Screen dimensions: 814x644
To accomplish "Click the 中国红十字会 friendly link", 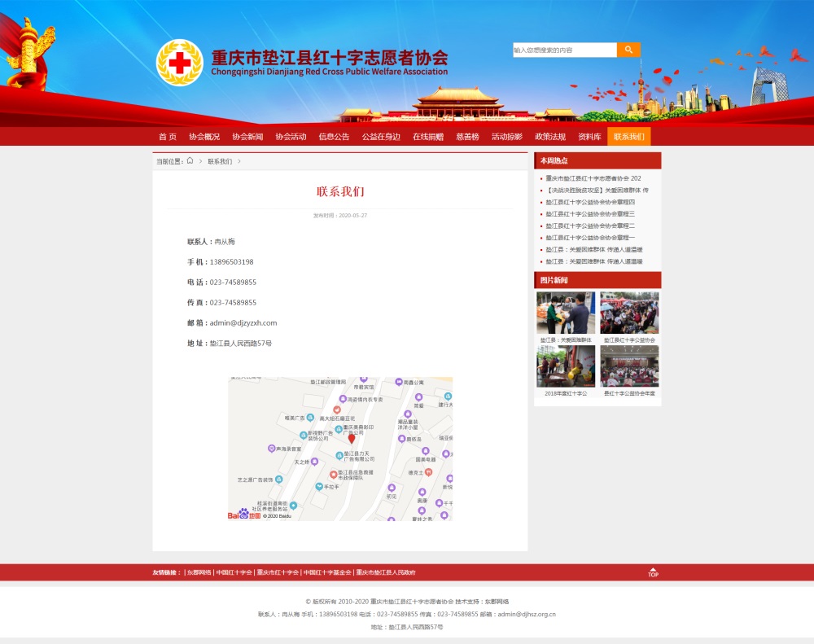I will point(234,572).
